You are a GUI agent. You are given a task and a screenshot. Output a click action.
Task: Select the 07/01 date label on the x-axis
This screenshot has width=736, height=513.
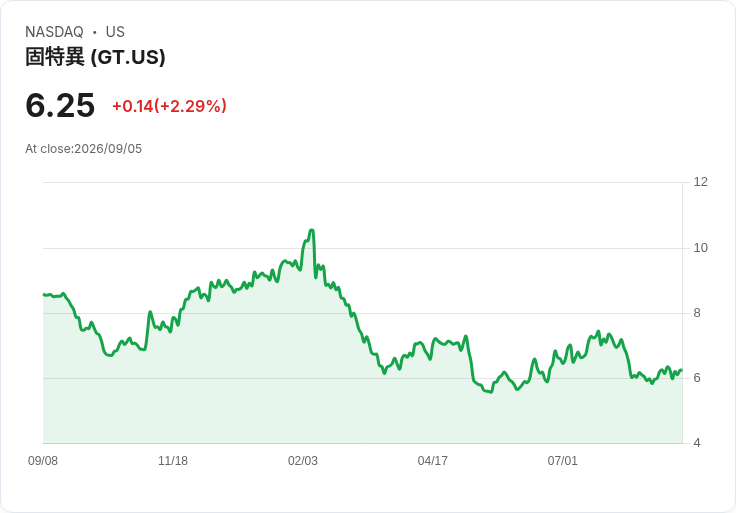[562, 461]
